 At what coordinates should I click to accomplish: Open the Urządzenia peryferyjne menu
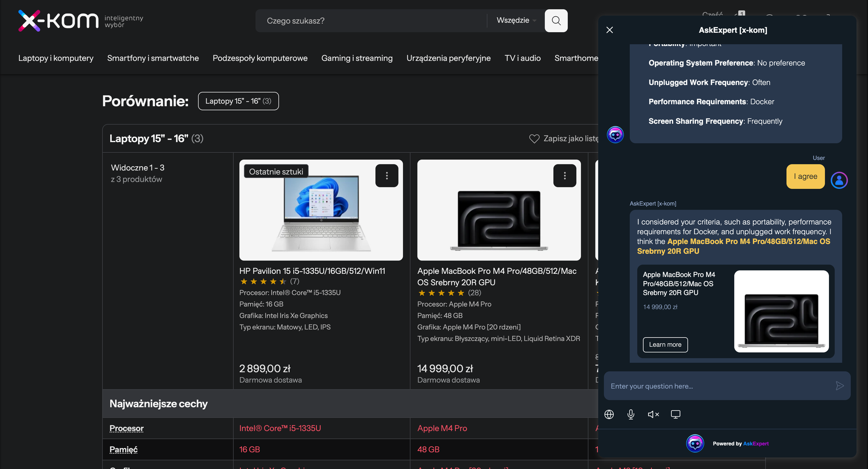pyautogui.click(x=449, y=58)
